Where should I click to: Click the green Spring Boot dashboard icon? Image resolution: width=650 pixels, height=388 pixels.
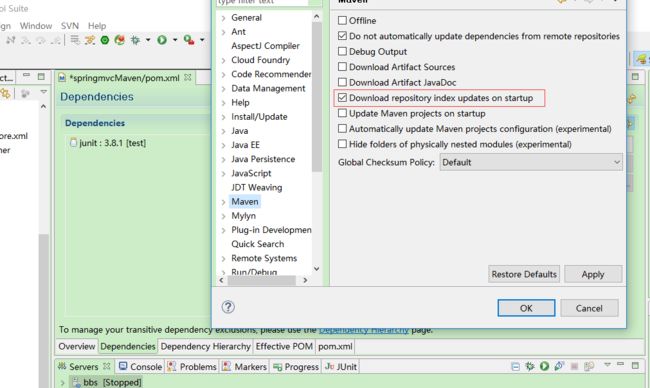[x=105, y=40]
